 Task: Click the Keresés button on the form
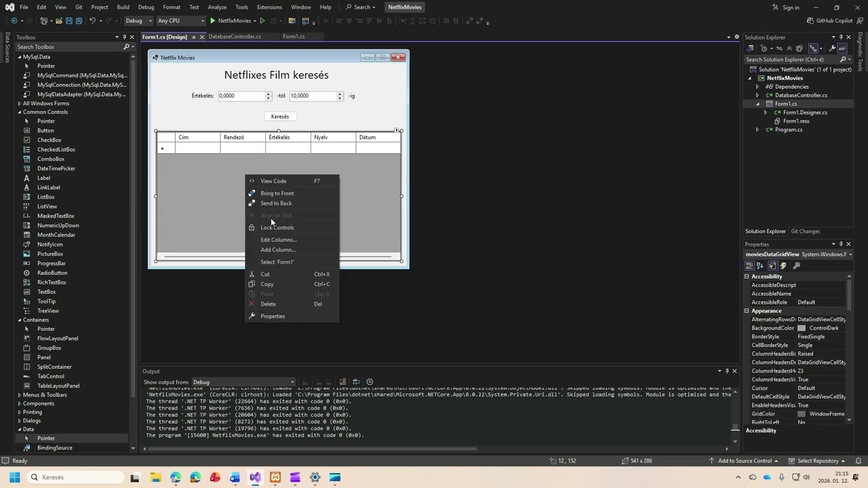click(280, 117)
